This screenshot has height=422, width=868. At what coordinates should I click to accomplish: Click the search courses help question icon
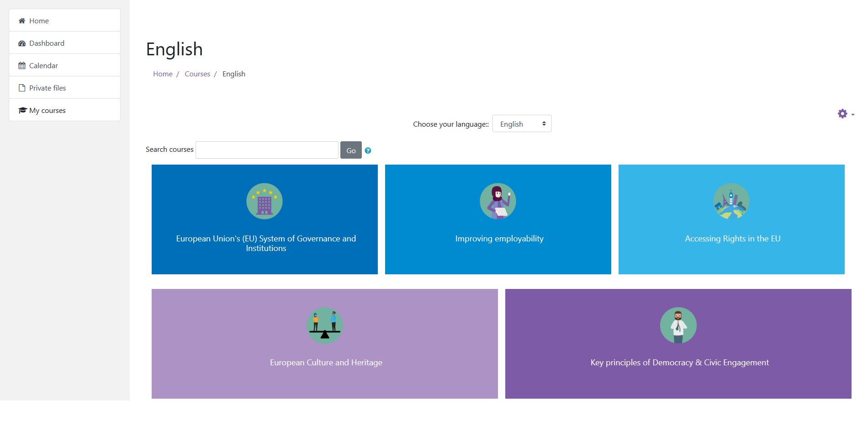pyautogui.click(x=368, y=150)
